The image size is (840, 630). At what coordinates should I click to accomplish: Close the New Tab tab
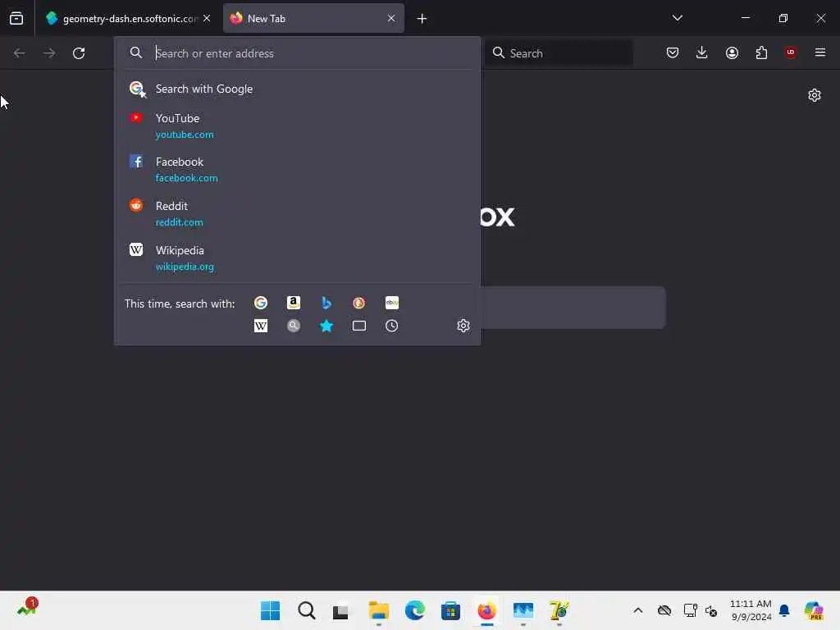(391, 18)
